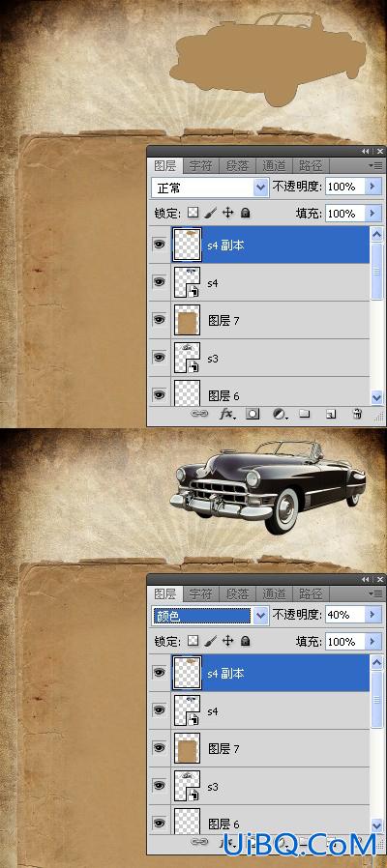Open 段落 tab in lower panel
The width and height of the screenshot is (387, 868).
tap(237, 594)
